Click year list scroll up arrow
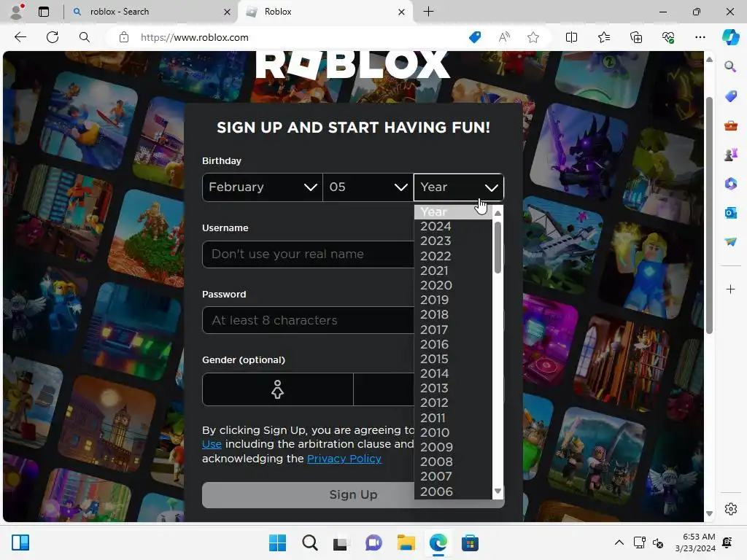The width and height of the screenshot is (747, 560). click(x=498, y=213)
